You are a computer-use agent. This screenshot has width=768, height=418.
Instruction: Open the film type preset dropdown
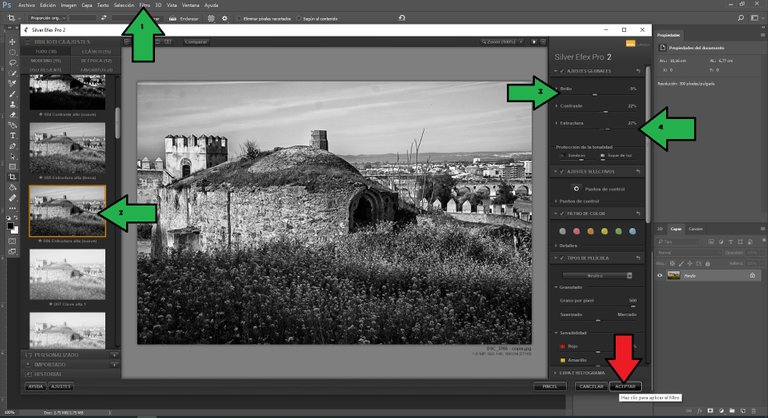point(598,275)
